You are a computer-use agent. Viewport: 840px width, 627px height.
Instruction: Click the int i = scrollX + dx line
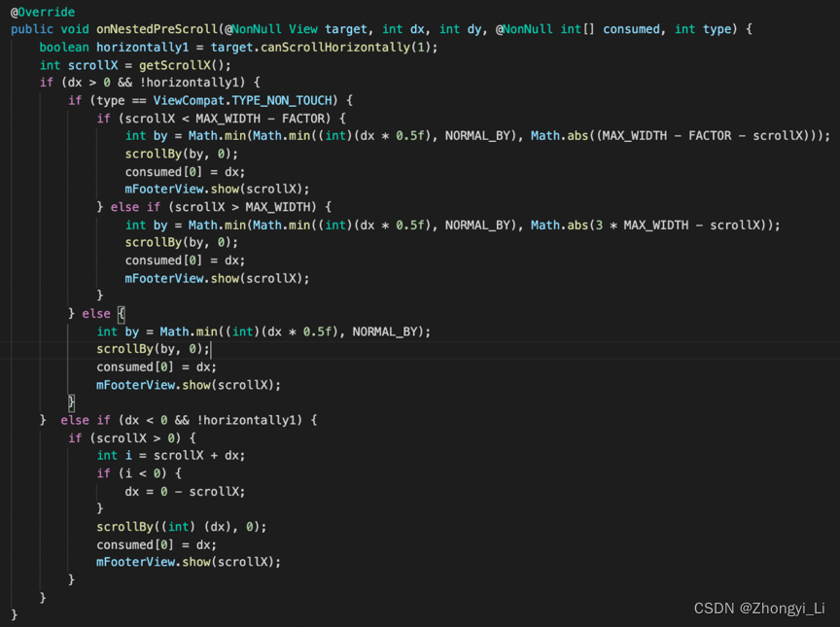(x=171, y=456)
